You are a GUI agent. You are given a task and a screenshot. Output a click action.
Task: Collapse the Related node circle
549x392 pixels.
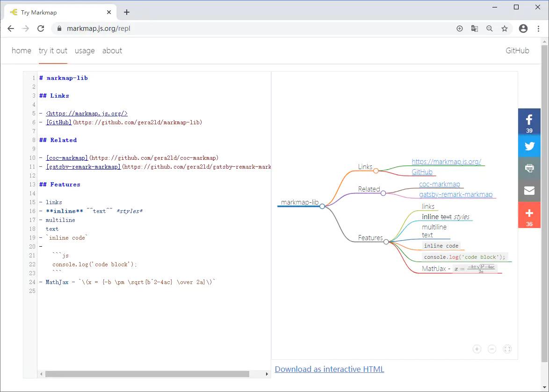click(x=383, y=193)
